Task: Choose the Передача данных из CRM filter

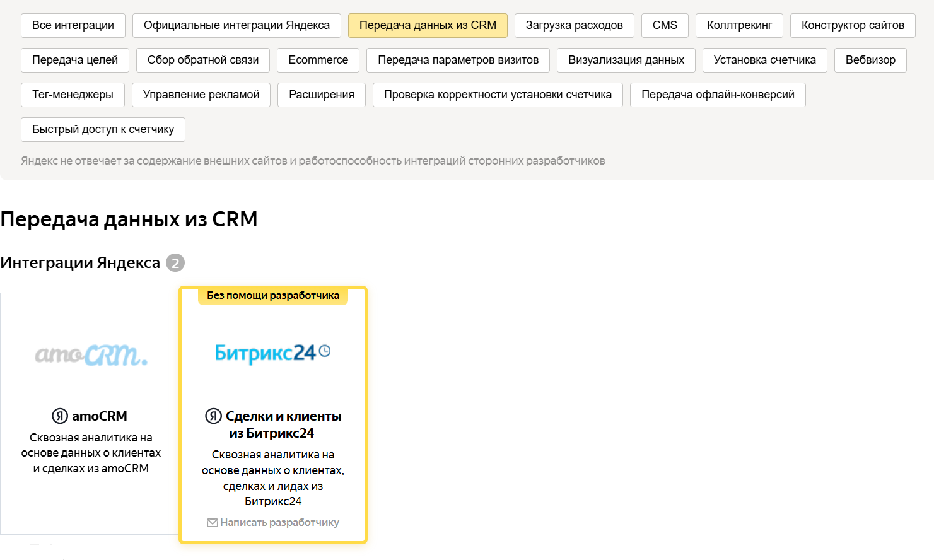Action: pos(428,25)
